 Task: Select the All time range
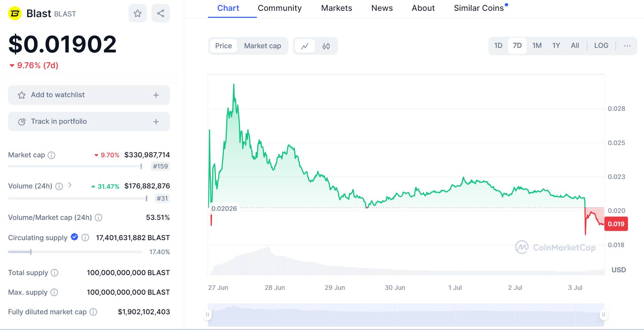point(575,45)
